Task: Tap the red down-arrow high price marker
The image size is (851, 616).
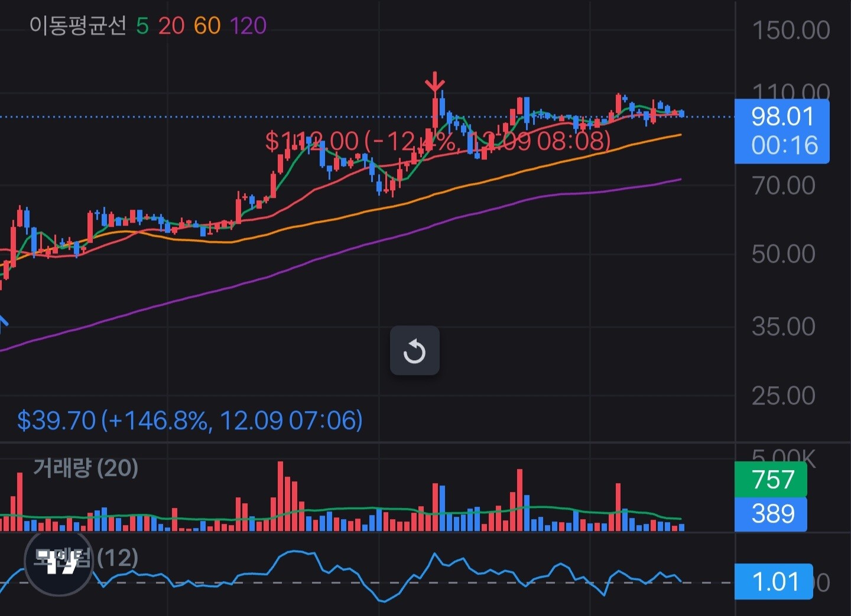Action: (435, 83)
